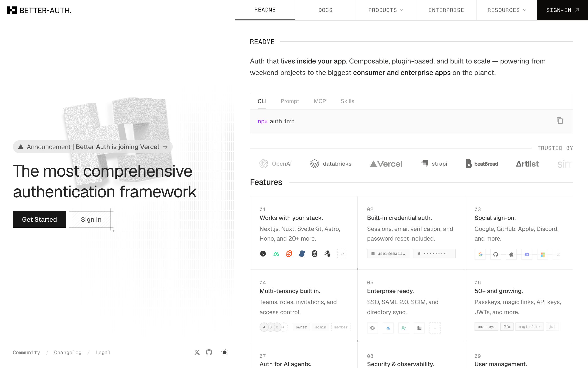Open the Changelog footer link

point(68,352)
